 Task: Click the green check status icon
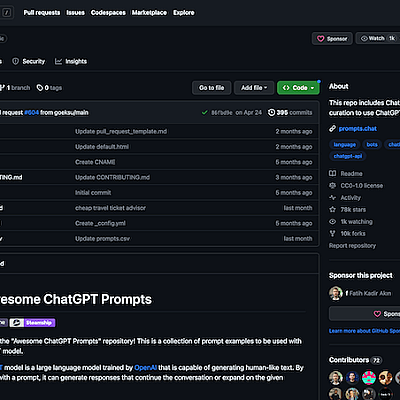click(x=205, y=113)
